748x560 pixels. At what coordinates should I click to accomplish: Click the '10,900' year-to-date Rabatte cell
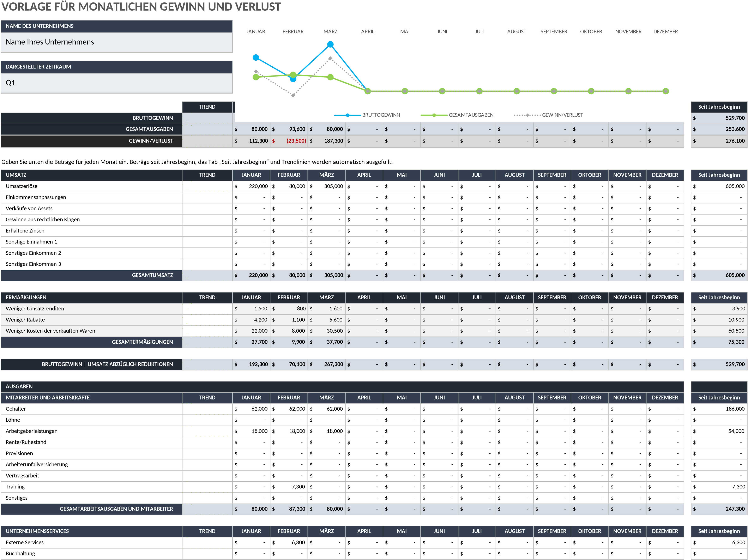[719, 320]
